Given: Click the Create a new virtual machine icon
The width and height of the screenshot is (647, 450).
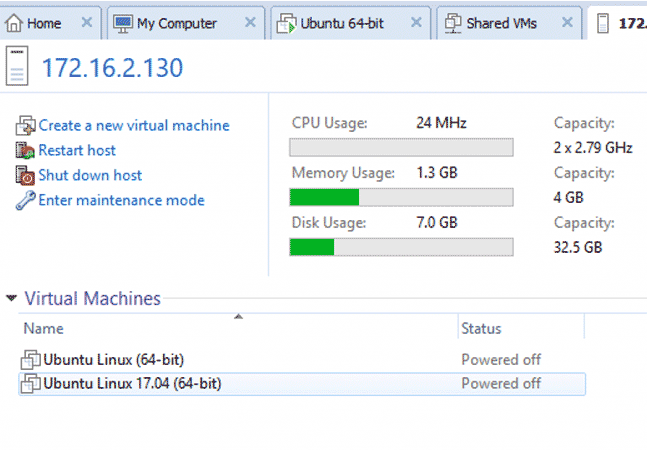Looking at the screenshot, I should 26,126.
